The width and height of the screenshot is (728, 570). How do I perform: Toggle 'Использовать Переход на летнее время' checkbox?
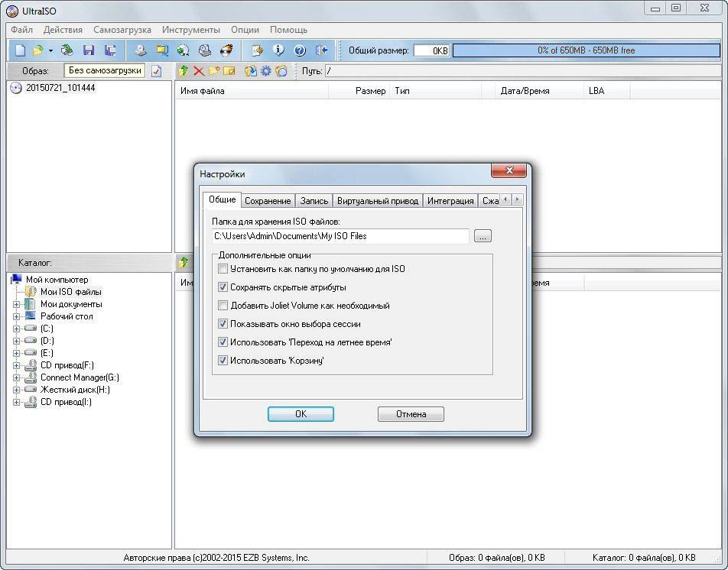click(x=223, y=342)
